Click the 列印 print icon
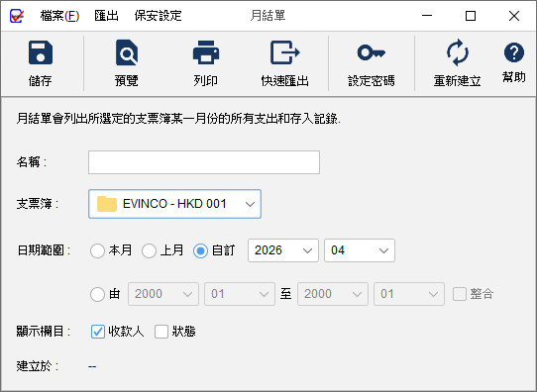The height and width of the screenshot is (392, 537). coord(206,52)
